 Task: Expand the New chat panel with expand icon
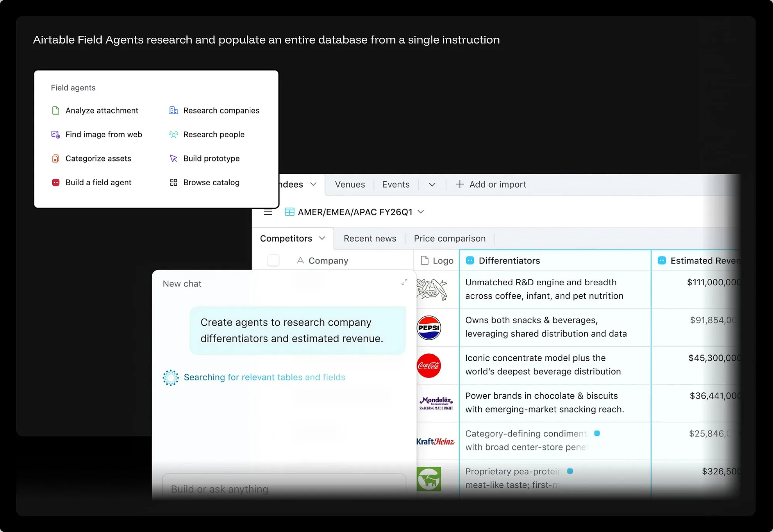pyautogui.click(x=404, y=282)
